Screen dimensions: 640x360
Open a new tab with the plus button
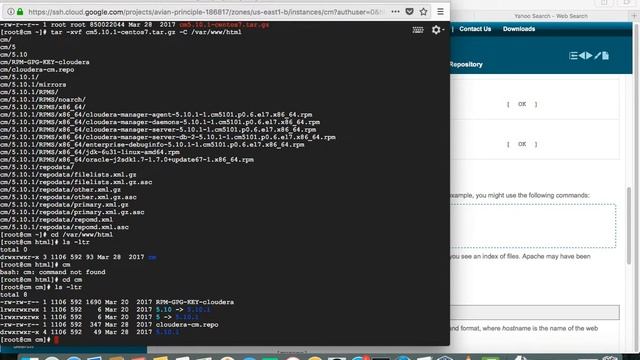[x=635, y=16]
